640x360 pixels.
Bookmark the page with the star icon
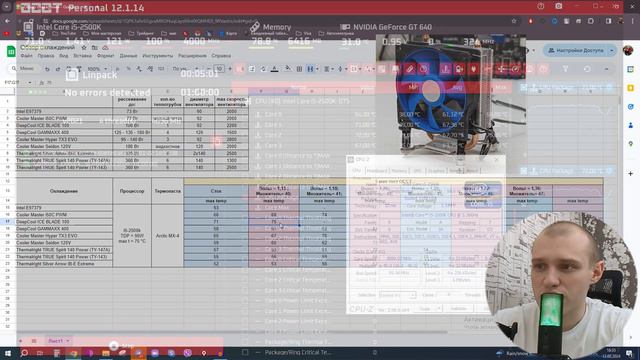[514, 21]
